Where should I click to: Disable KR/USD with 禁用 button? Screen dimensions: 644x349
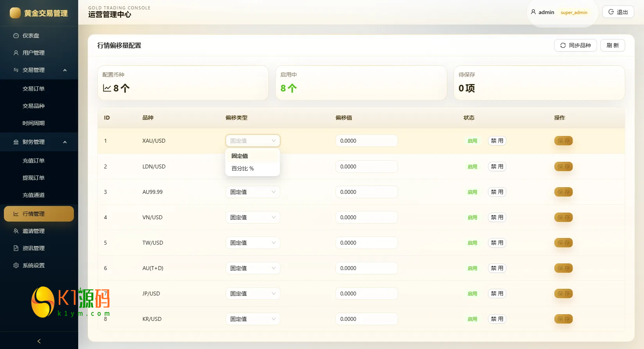(x=497, y=319)
